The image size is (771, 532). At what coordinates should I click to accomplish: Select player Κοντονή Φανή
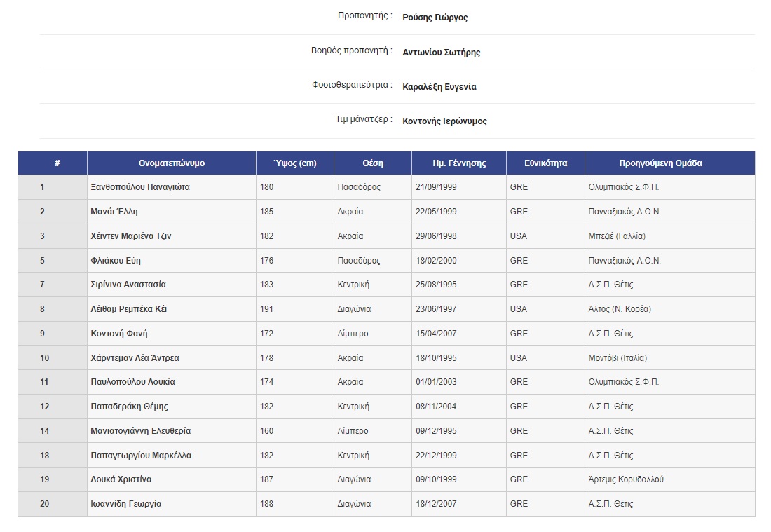119,334
